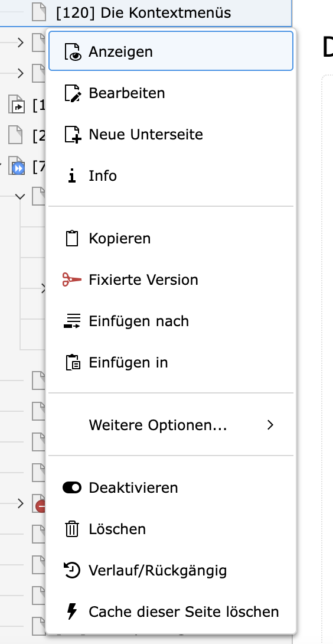Image resolution: width=333 pixels, height=644 pixels.
Task: Click the pencil icon for Bearbeiten
Action: click(x=73, y=93)
